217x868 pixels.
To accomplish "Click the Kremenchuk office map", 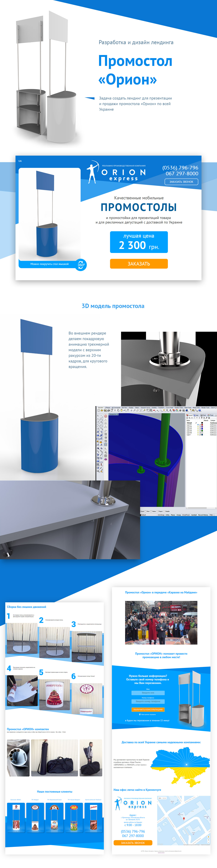I will (184, 821).
